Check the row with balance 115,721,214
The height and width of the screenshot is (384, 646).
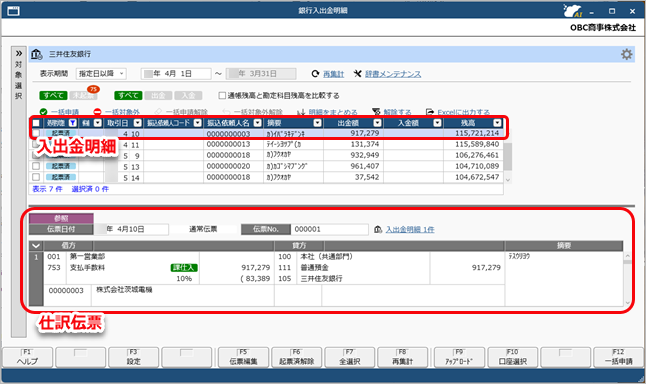pyautogui.click(x=36, y=133)
